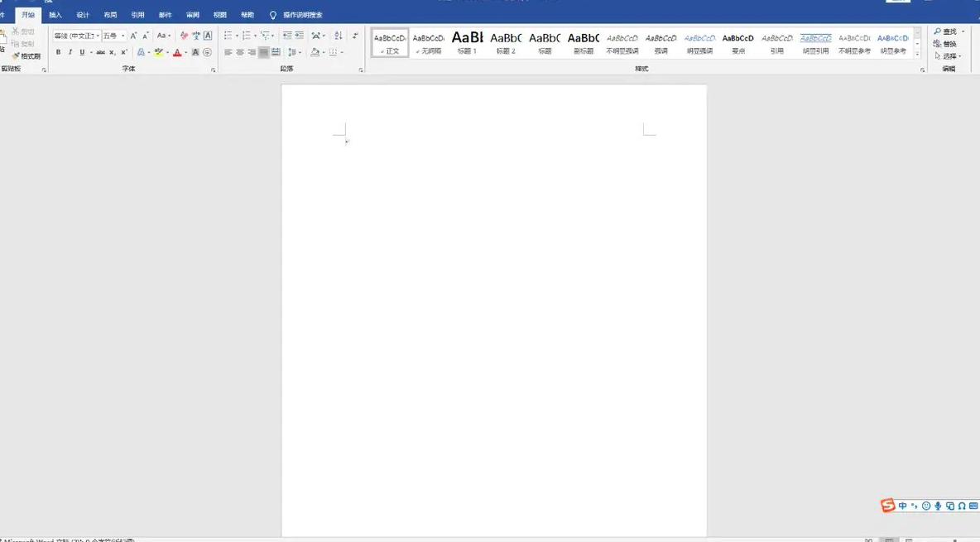The height and width of the screenshot is (542, 980).
Task: Click Sogou voice input microphone icon
Action: pos(938,506)
